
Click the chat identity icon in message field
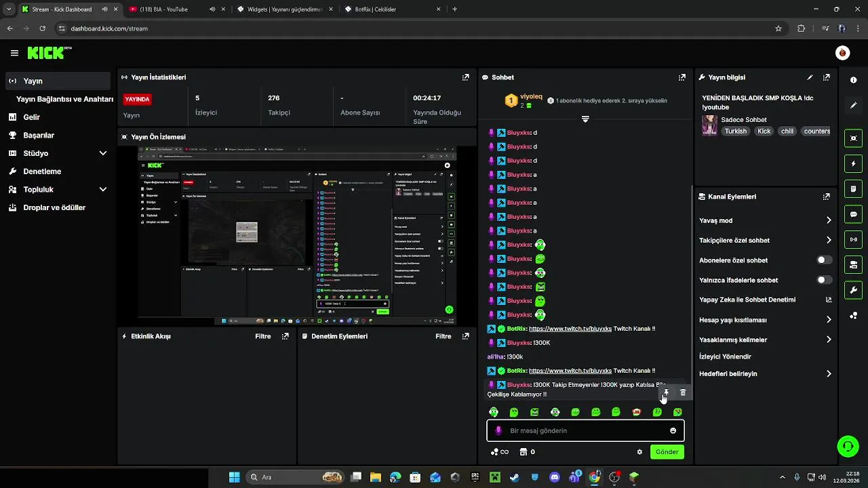498,430
